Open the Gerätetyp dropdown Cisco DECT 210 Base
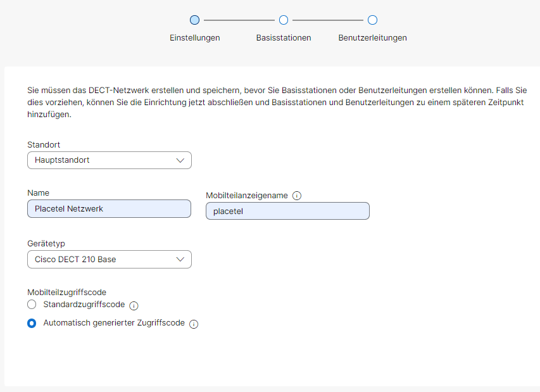The image size is (540, 392). pyautogui.click(x=109, y=260)
